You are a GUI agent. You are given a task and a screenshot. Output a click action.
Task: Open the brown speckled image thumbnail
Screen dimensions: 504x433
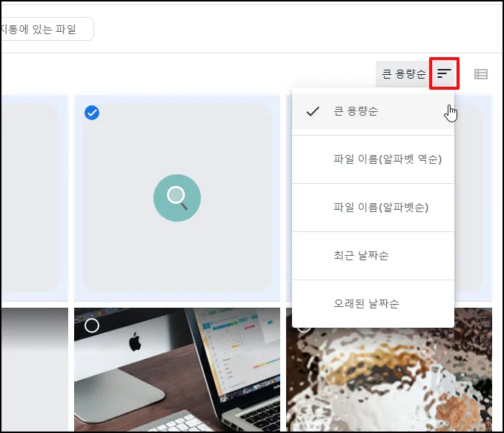click(x=389, y=380)
